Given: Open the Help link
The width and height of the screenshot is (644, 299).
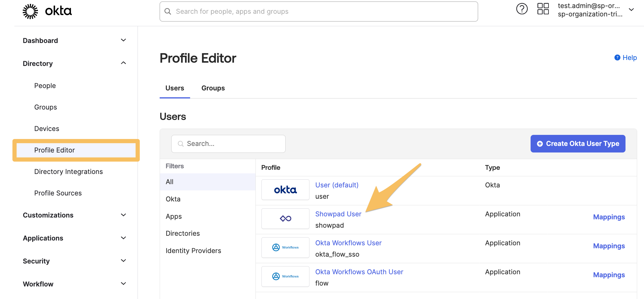Looking at the screenshot, I should 630,58.
